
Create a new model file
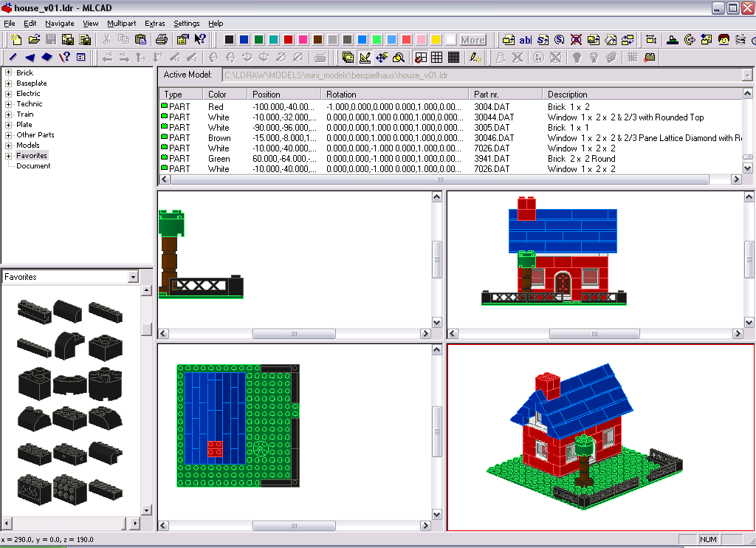(x=17, y=40)
